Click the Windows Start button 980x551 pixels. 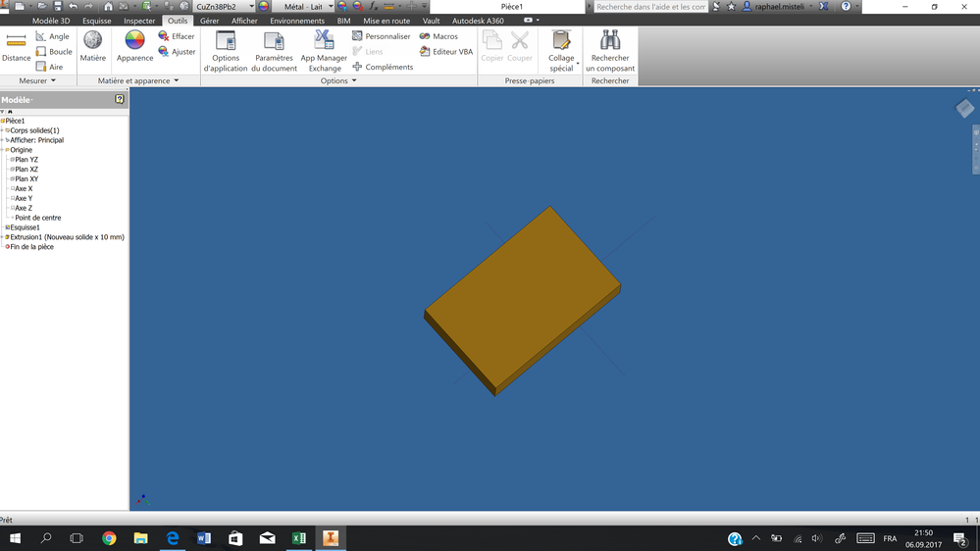(15, 538)
